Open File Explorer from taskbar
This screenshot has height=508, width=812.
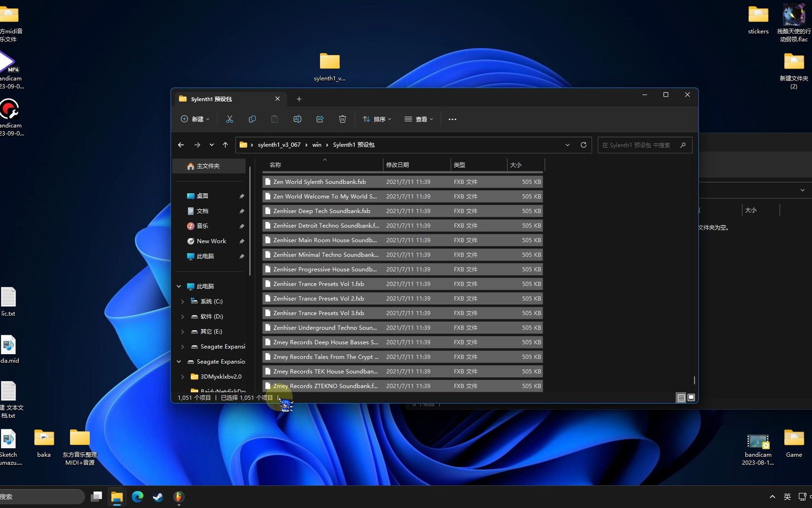click(x=117, y=497)
